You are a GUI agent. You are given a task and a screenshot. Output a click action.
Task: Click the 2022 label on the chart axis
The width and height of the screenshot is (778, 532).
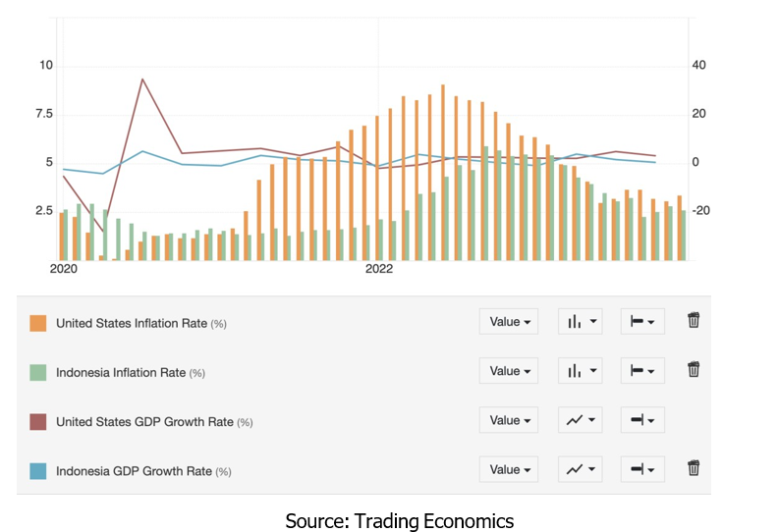tap(378, 268)
